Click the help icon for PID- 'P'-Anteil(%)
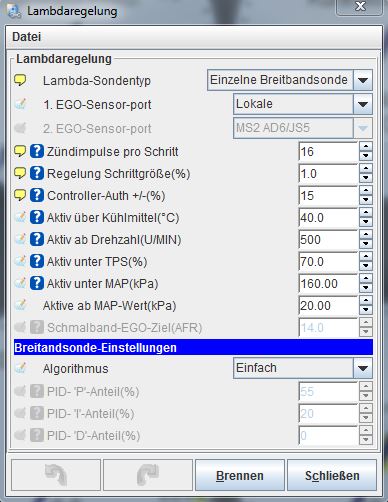The image size is (388, 502). point(37,391)
